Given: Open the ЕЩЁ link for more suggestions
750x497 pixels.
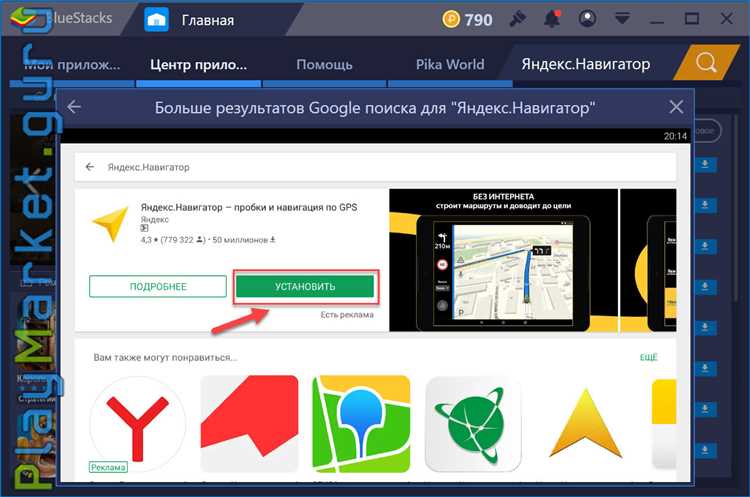Looking at the screenshot, I should coord(649,357).
